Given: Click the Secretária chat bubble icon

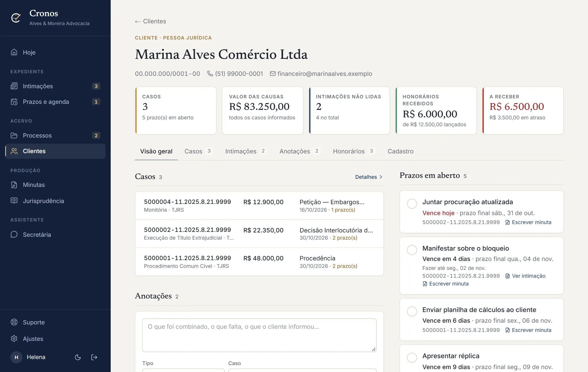Looking at the screenshot, I should [x=14, y=234].
